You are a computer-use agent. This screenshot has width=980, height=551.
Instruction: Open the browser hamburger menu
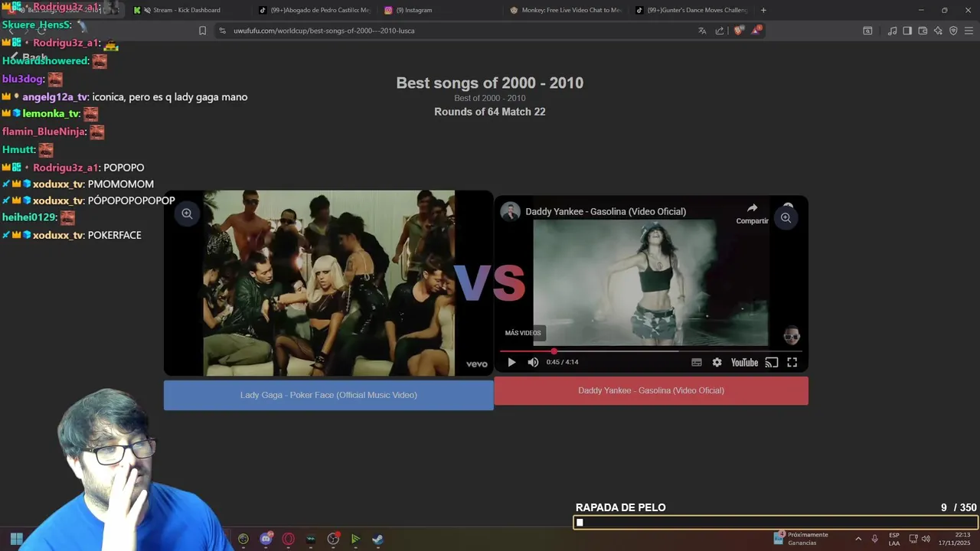(969, 31)
